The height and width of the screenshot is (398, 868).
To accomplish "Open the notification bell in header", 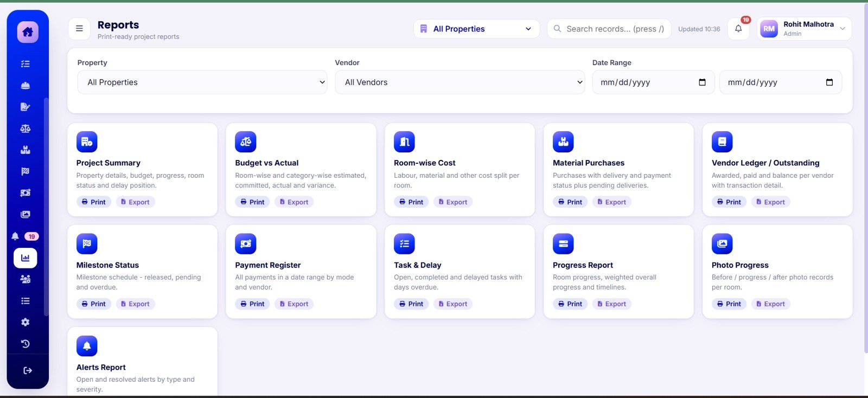I will click(x=738, y=29).
